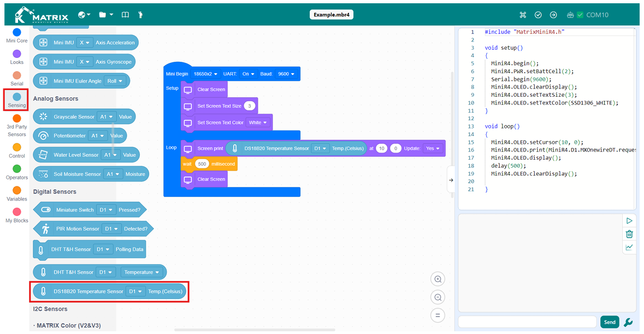Open Mini Begin 18650x2 battery dropdown
This screenshot has height=334, width=644.
click(x=205, y=74)
